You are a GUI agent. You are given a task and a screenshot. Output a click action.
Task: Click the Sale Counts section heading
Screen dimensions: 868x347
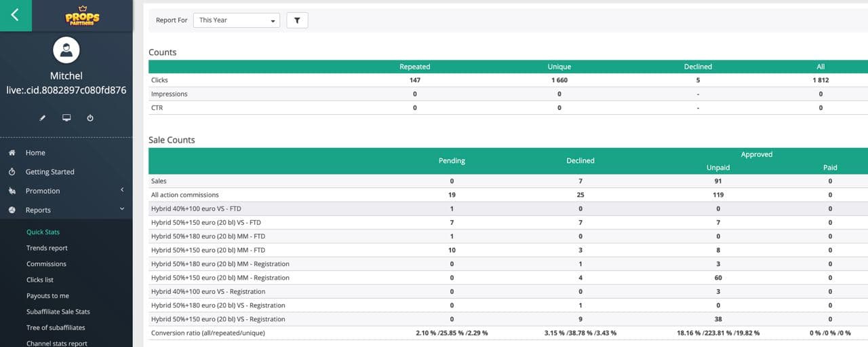pos(172,140)
